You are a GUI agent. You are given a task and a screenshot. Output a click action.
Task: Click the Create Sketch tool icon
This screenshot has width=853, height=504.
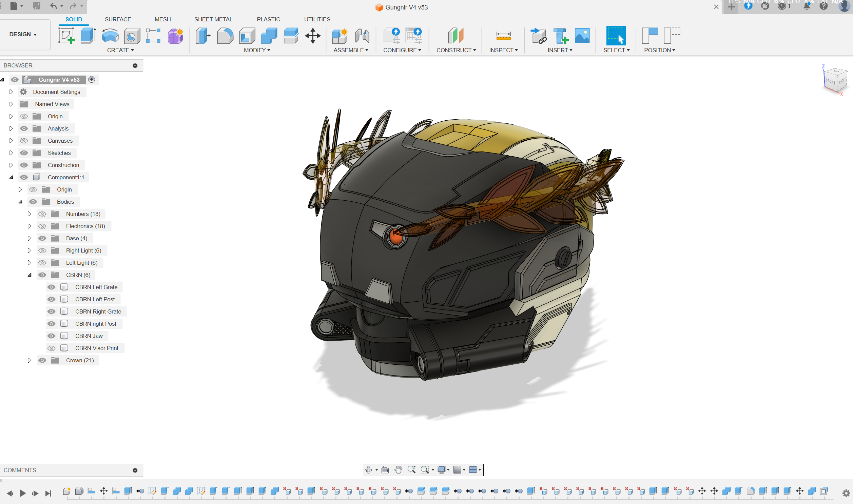click(x=66, y=36)
